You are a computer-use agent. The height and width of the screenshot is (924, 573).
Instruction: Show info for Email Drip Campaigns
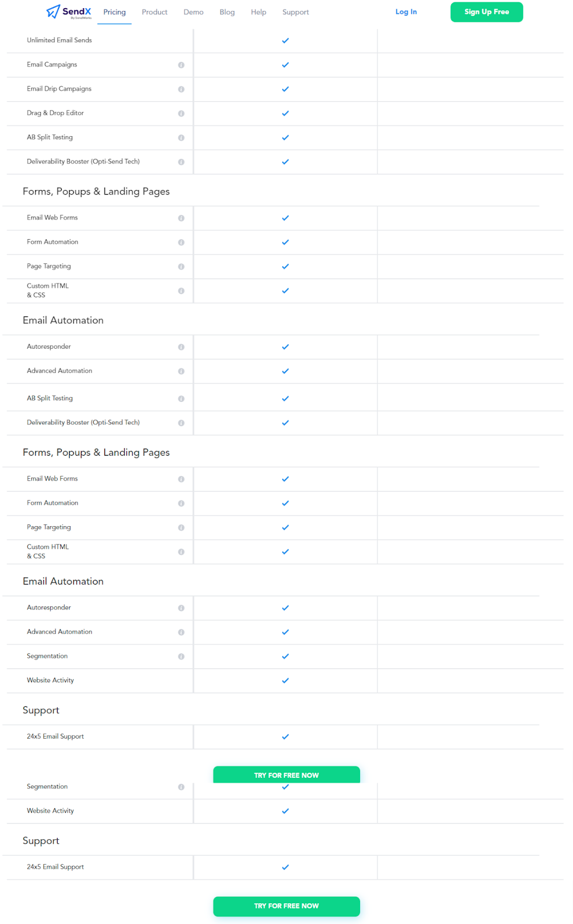[181, 90]
